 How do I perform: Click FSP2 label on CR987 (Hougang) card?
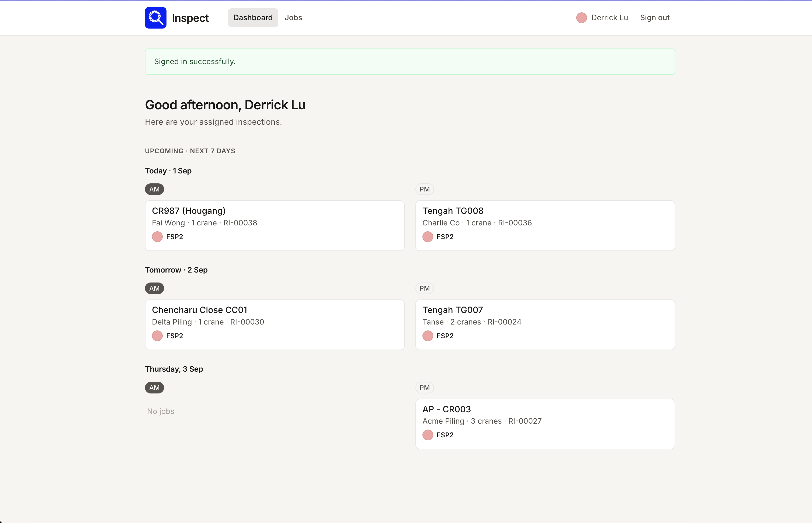[175, 237]
